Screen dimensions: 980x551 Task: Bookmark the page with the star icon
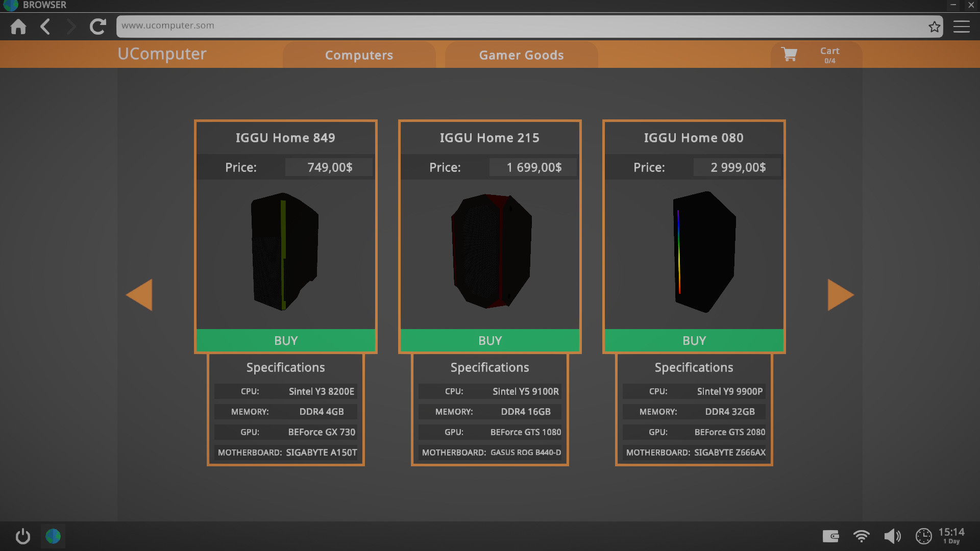point(935,27)
